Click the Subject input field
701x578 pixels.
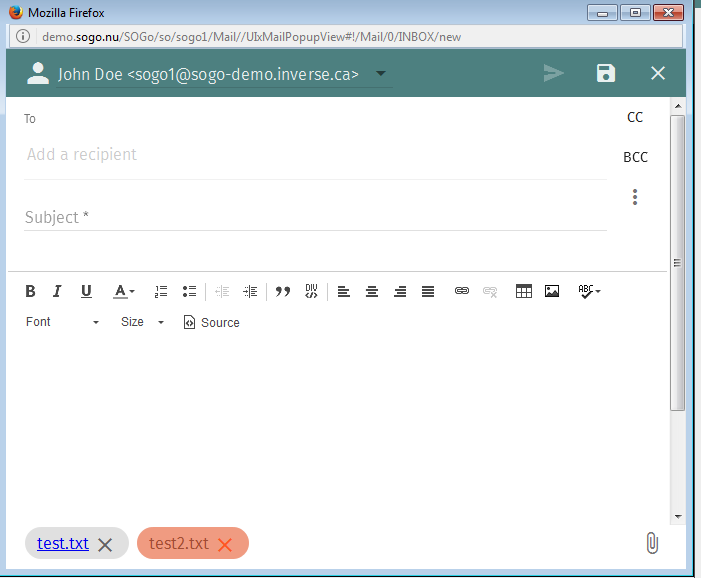click(315, 217)
